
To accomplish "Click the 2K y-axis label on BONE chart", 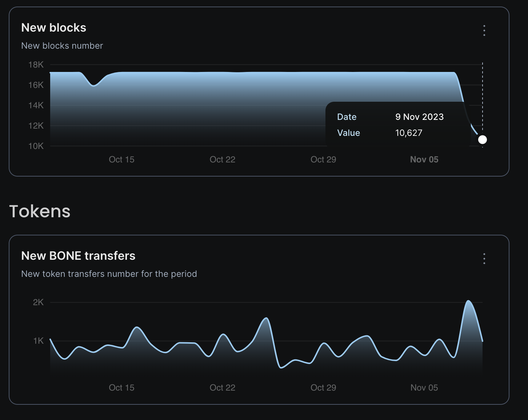I will pos(38,302).
